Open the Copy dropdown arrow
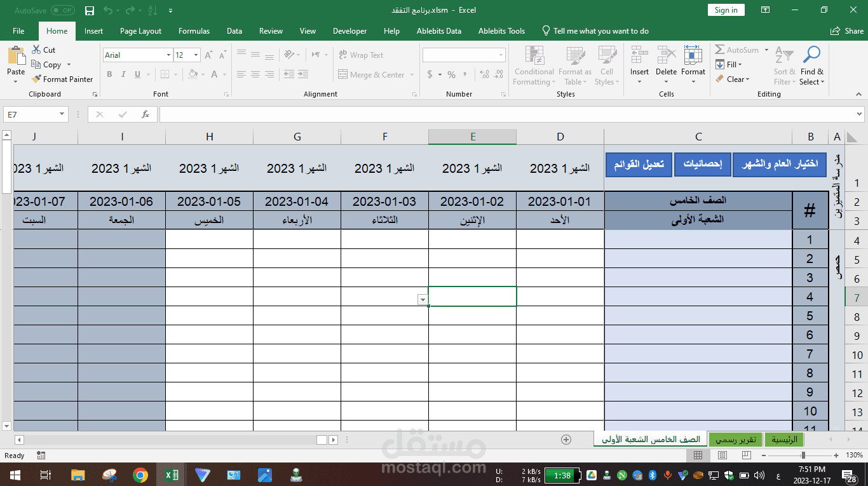The width and height of the screenshot is (868, 486). [x=69, y=65]
